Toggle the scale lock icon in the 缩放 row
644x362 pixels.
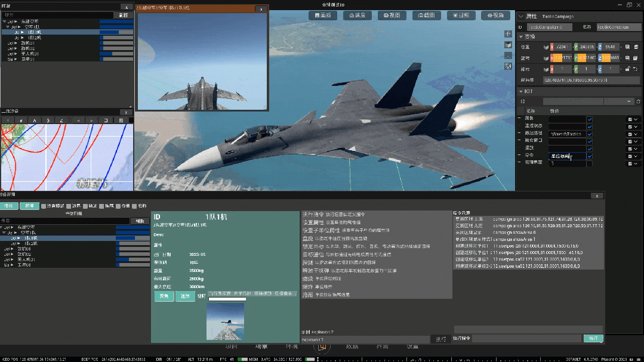[x=627, y=69]
